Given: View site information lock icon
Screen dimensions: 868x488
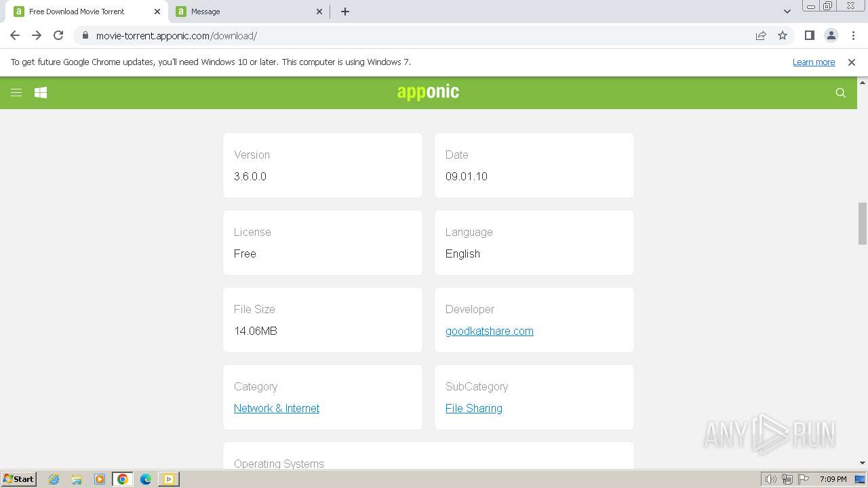Looking at the screenshot, I should point(85,35).
